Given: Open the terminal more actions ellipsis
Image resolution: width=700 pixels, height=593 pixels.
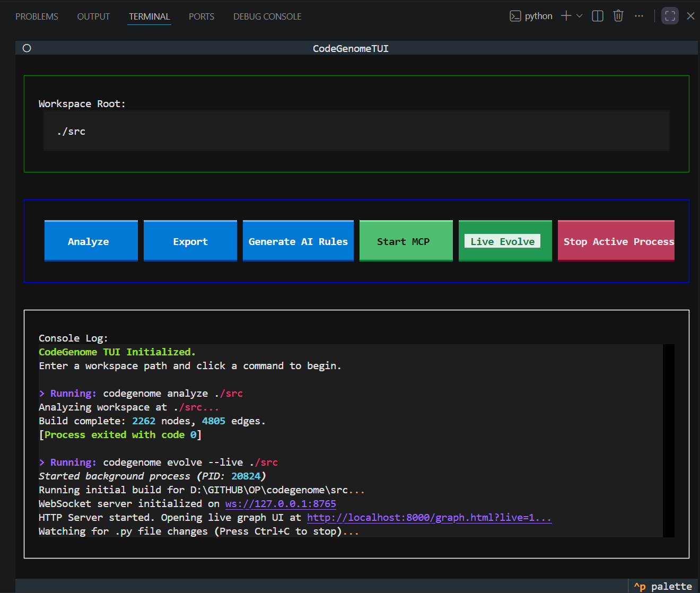Looking at the screenshot, I should coord(639,16).
